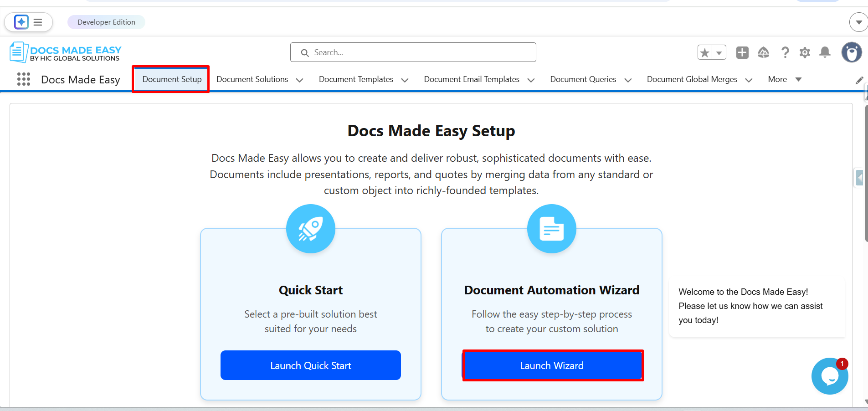Open the Document Email Templates tab

click(472, 79)
